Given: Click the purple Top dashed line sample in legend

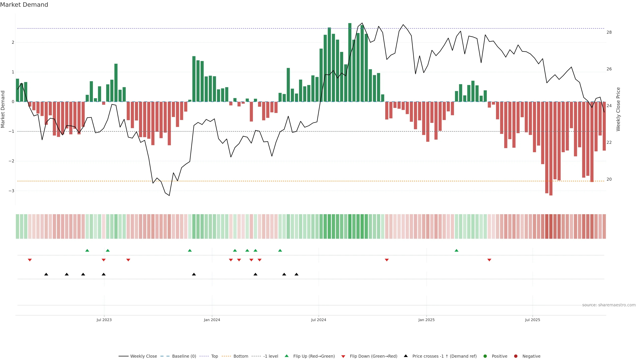Looking at the screenshot, I should click(204, 356).
